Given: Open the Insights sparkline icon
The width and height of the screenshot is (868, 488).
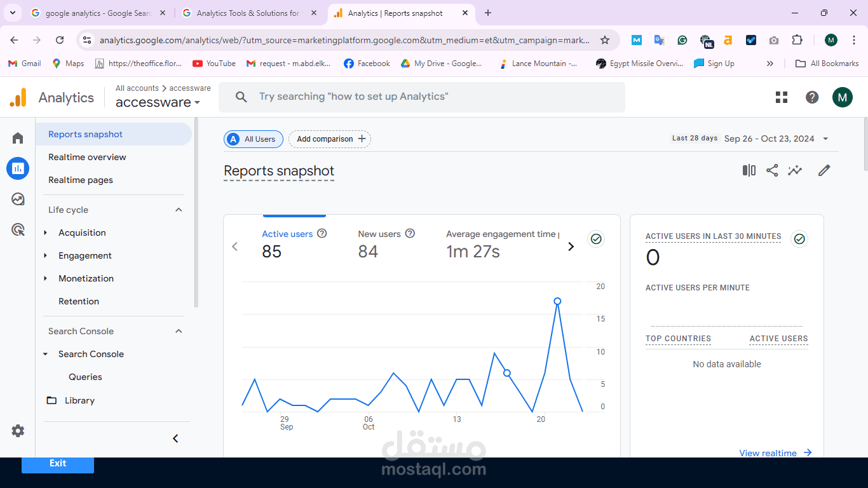Looking at the screenshot, I should point(795,170).
